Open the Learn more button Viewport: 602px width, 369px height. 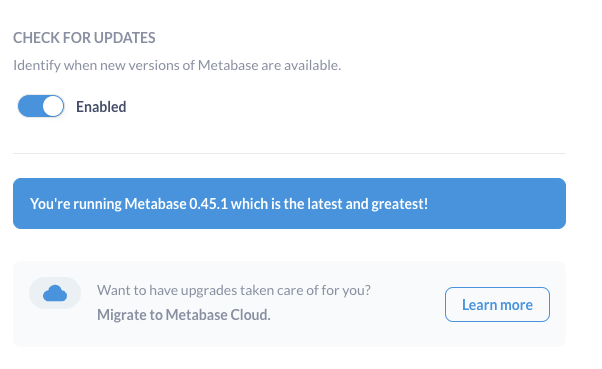click(x=497, y=304)
